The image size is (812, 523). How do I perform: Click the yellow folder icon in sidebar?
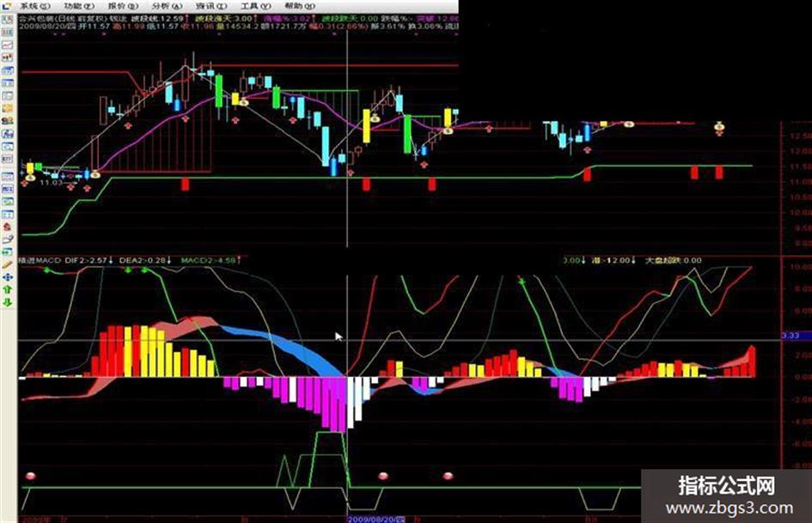7,108
